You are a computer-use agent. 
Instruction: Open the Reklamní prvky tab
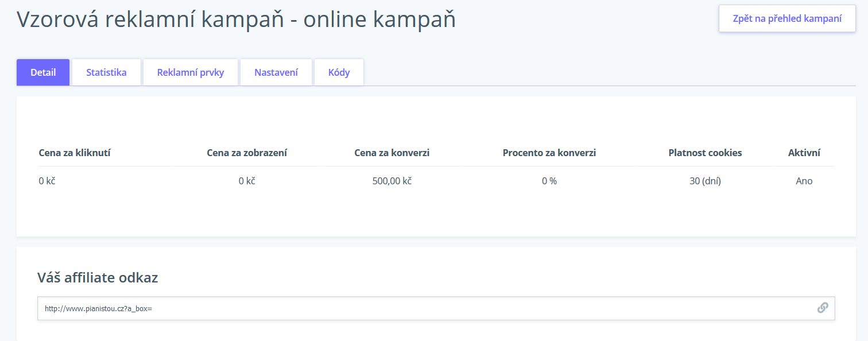coord(191,72)
